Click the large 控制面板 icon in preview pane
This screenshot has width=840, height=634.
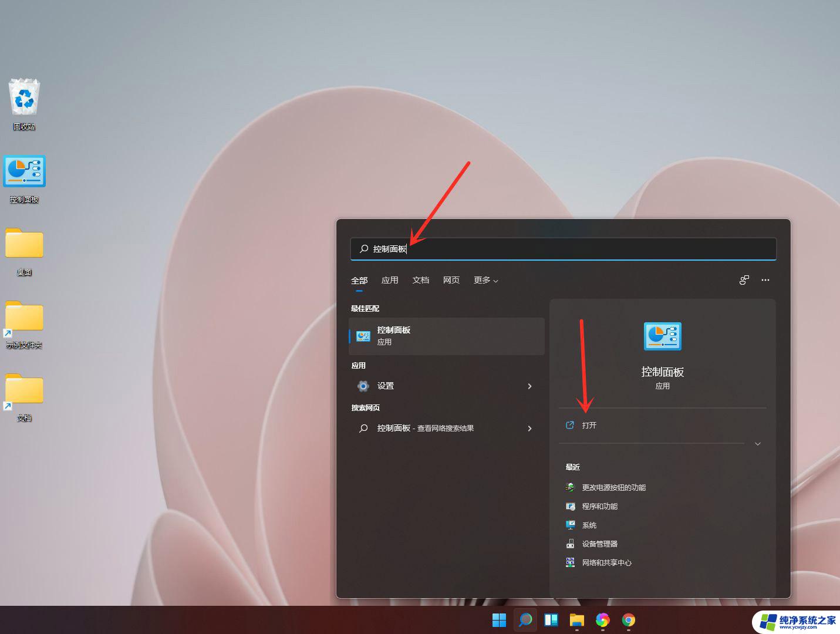point(662,336)
